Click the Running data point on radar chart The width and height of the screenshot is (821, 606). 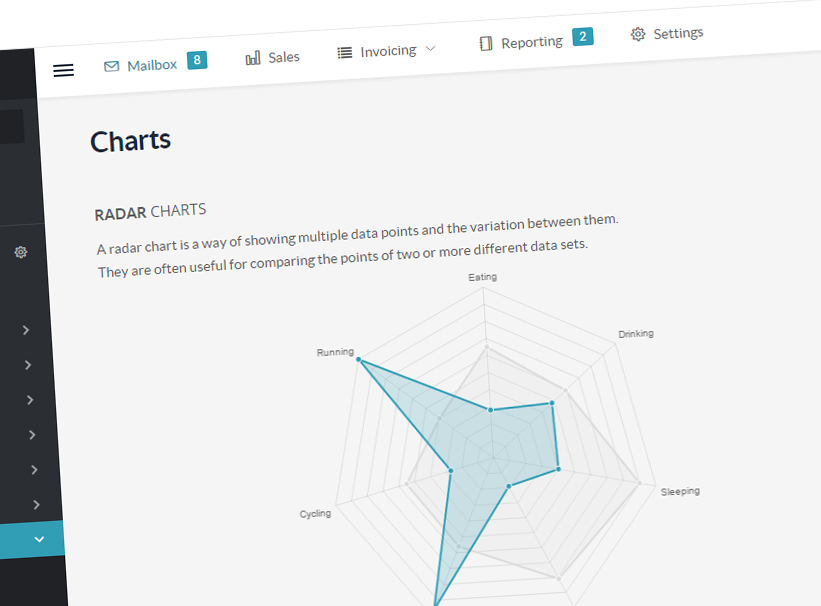coord(359,359)
